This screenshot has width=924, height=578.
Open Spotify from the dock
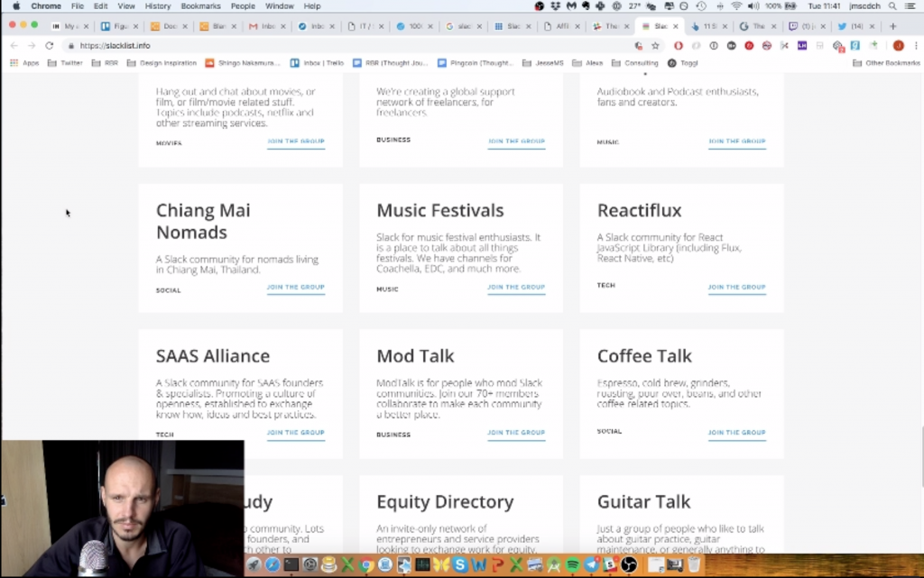pyautogui.click(x=573, y=565)
